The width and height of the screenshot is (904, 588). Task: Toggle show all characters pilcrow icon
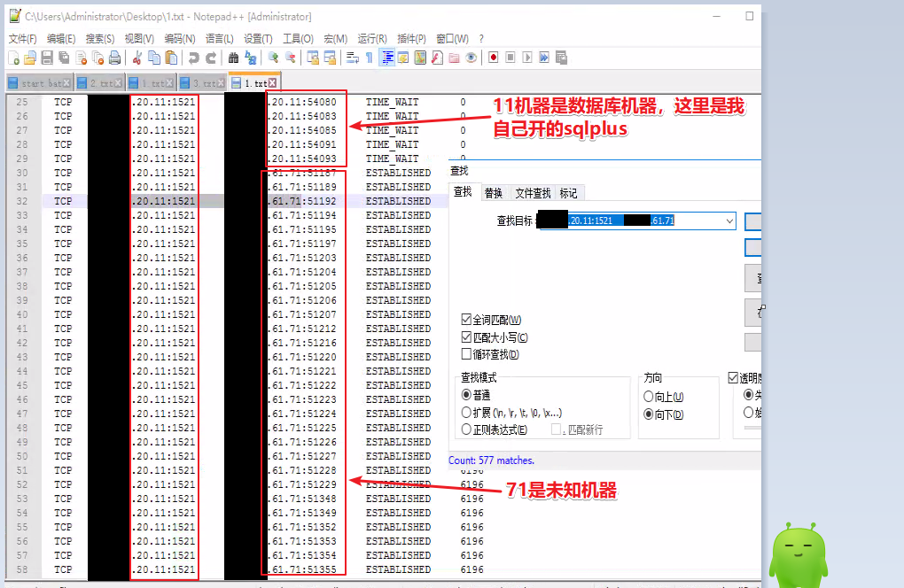370,58
